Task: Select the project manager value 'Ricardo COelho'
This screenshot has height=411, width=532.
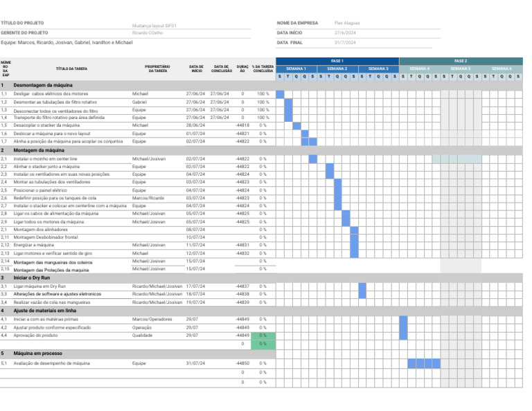Action: tap(148, 33)
